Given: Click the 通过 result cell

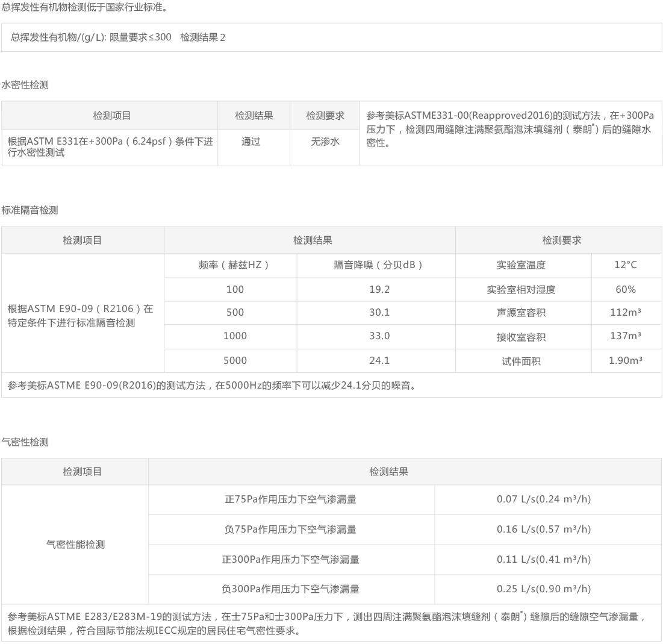Looking at the screenshot, I should pyautogui.click(x=251, y=142).
